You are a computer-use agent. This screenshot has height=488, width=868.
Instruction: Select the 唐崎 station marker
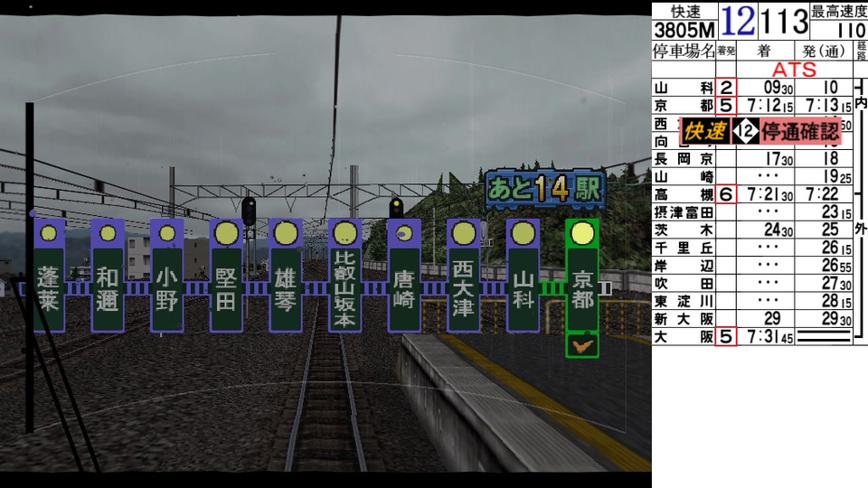coord(403,275)
